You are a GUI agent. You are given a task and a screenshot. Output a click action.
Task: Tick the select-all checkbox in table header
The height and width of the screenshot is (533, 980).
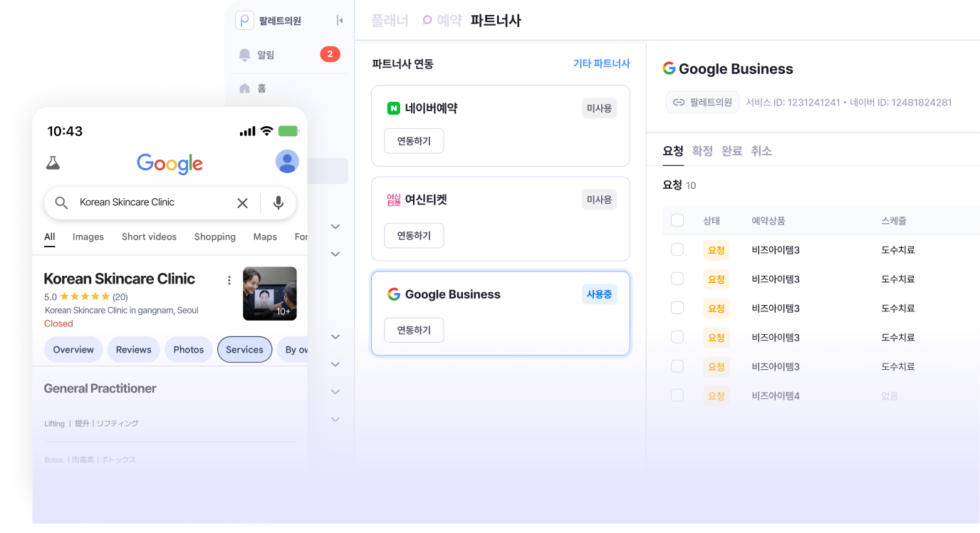point(677,220)
